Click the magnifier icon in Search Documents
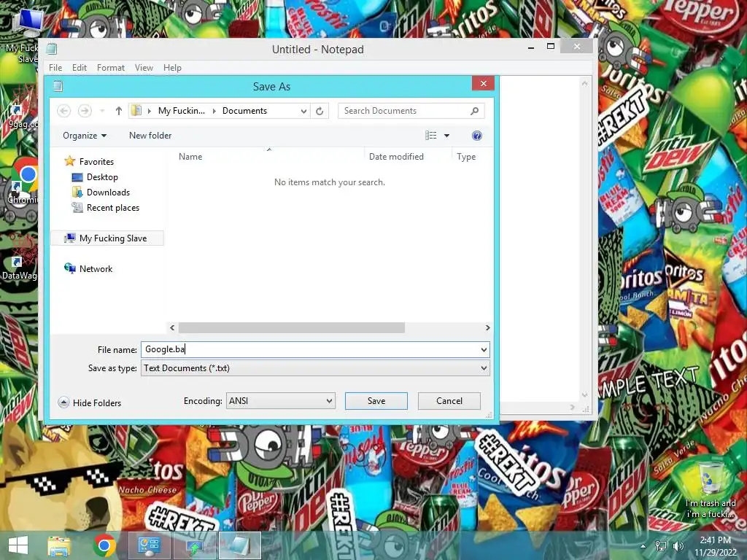Screen dimensions: 747x560 [x=474, y=111]
